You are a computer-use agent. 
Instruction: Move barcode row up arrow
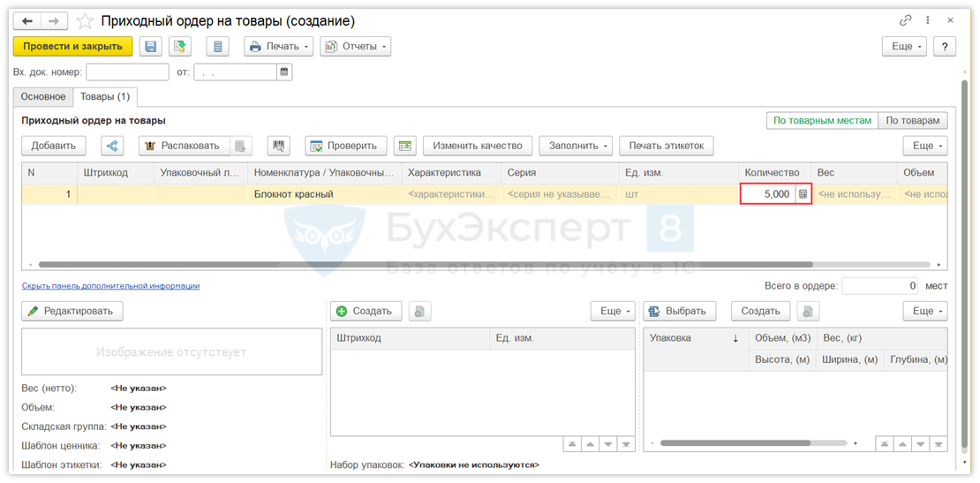coord(590,444)
